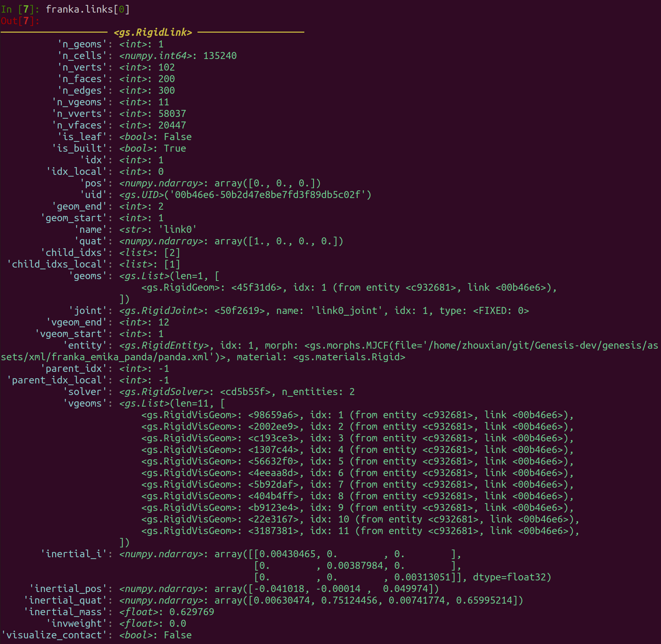Click the uid string 00b46e6-50b2d47e8be7fd3f89db5c02f
The image size is (661, 644).
pos(268,195)
